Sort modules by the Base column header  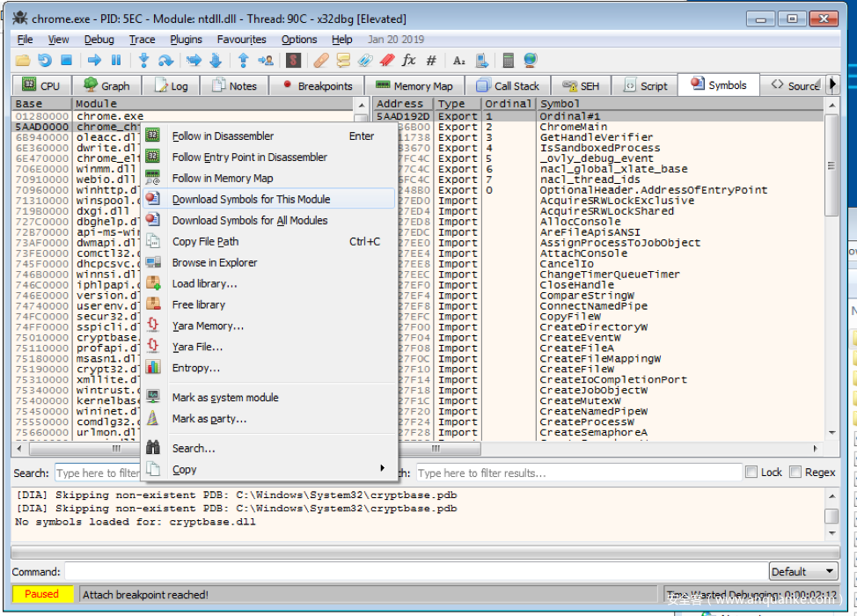pyautogui.click(x=41, y=104)
